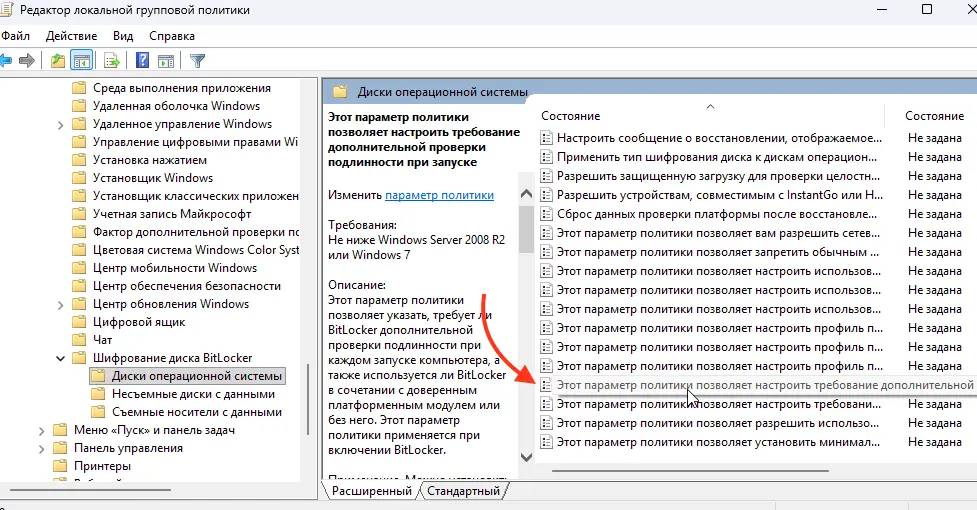
Task: Expand the Меню «Пуск» и панель задач node
Action: 43,430
